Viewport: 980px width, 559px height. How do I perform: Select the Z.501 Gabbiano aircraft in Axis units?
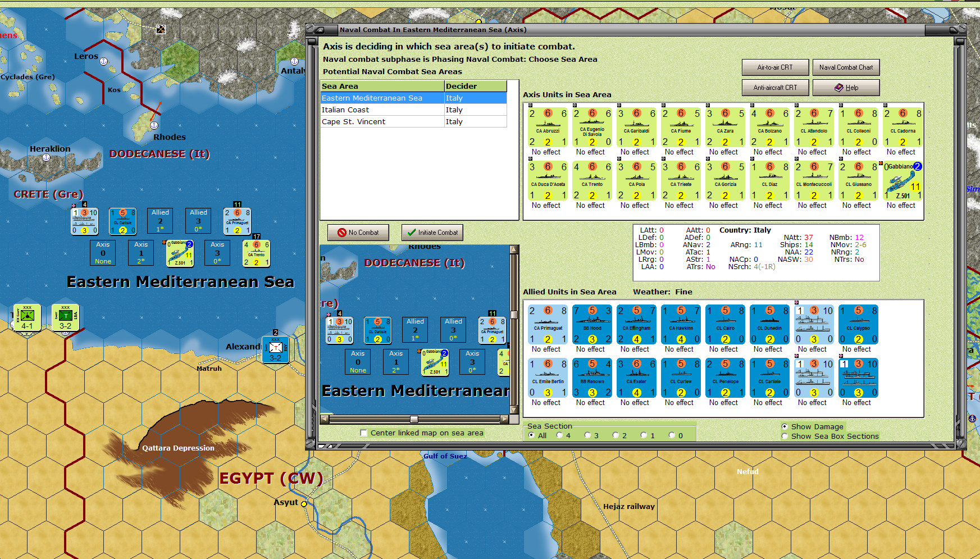click(902, 181)
